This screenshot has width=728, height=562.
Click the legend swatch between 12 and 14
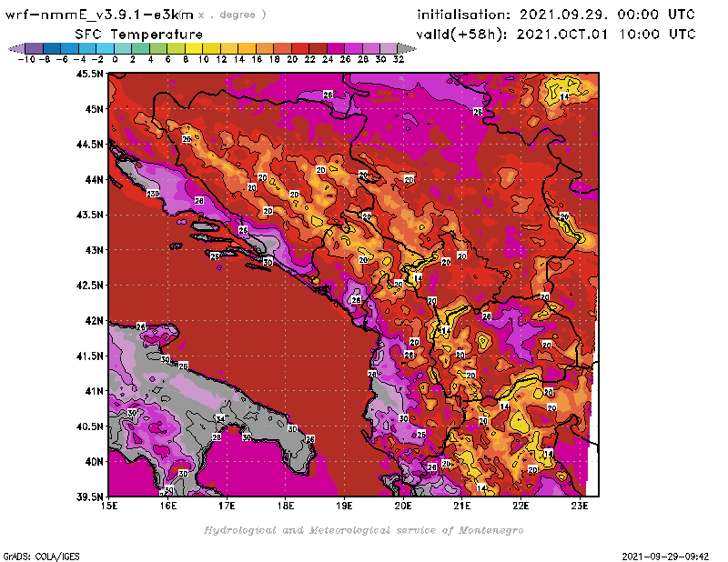[229, 48]
